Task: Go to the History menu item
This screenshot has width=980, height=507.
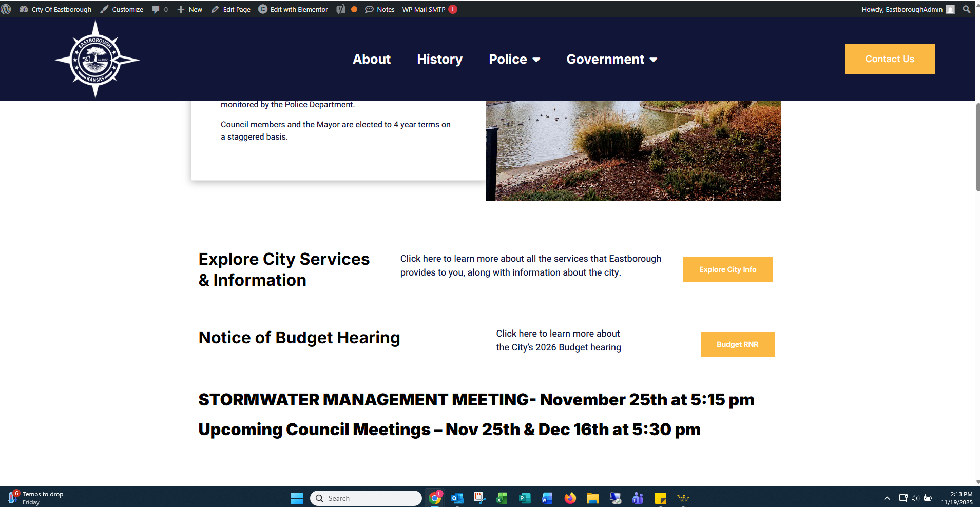Action: (x=439, y=60)
